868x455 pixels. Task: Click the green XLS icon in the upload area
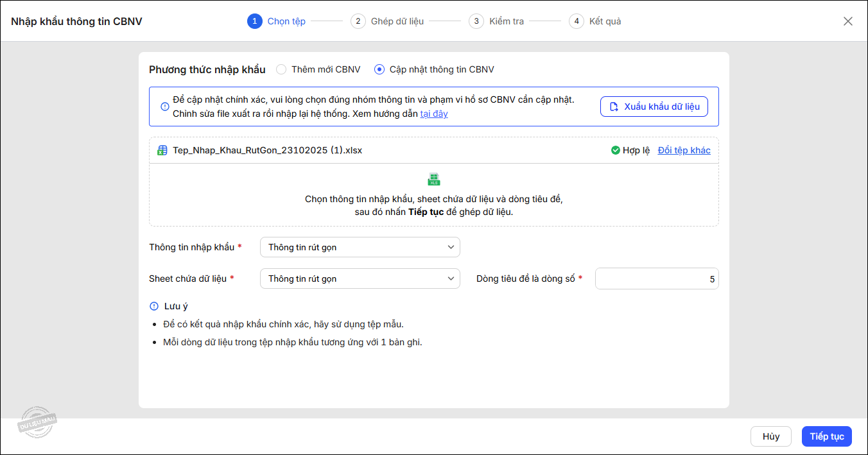coord(434,179)
